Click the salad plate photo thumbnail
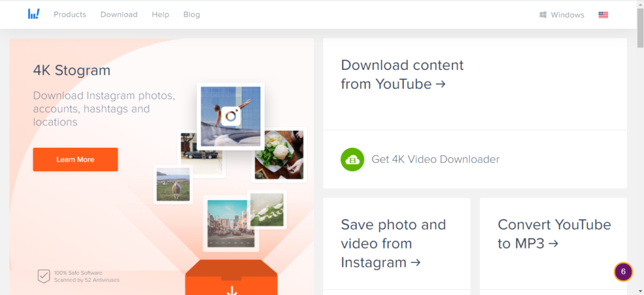 [279, 155]
